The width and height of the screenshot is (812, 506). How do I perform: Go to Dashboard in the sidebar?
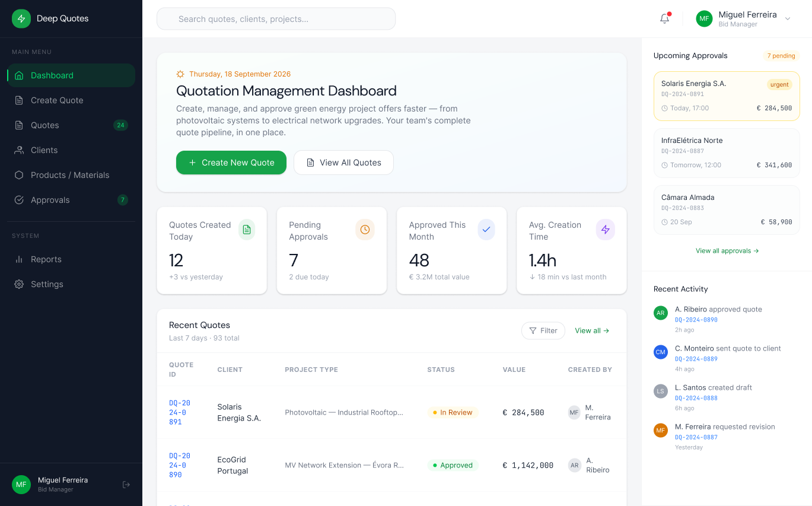[71, 75]
